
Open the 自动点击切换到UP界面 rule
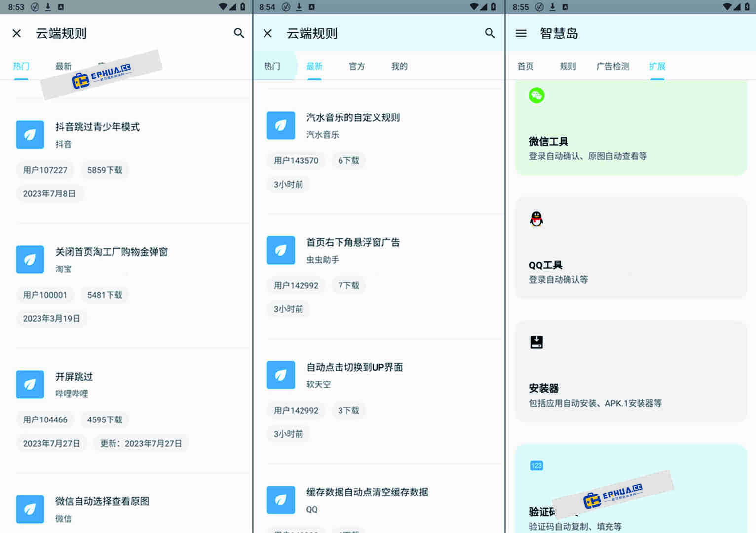tap(354, 368)
